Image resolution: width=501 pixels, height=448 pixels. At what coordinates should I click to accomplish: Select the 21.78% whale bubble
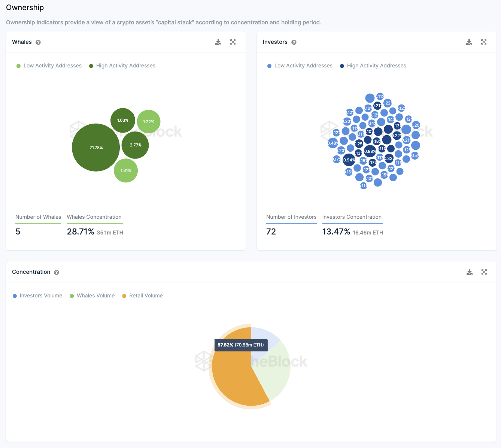point(96,148)
